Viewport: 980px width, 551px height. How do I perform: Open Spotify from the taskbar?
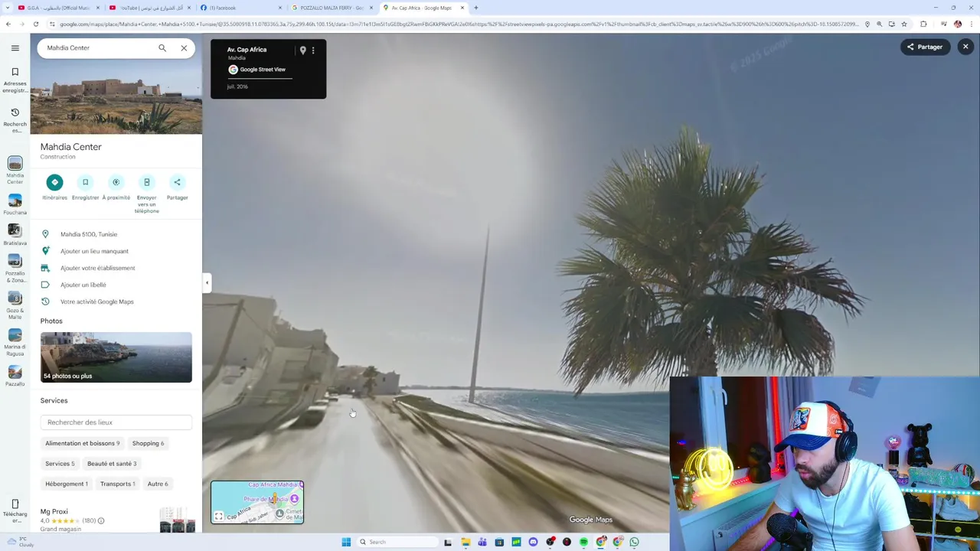tap(583, 542)
